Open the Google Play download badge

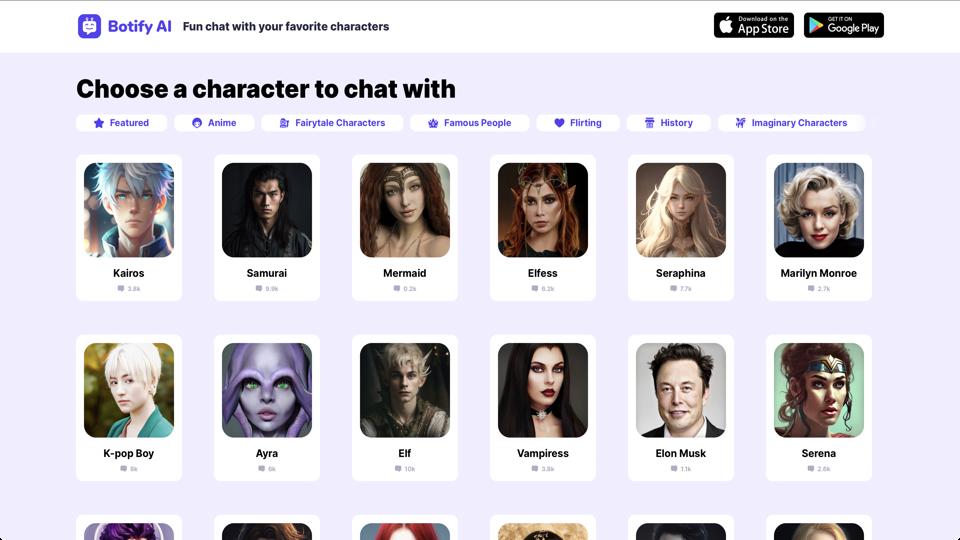click(844, 25)
